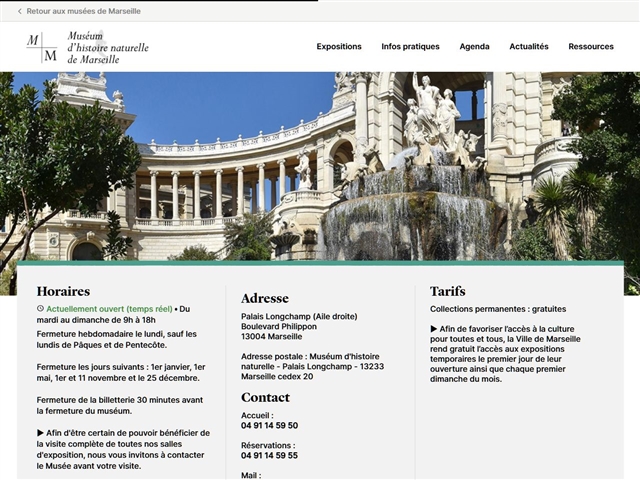This screenshot has height=480, width=640.
Task: Click the Palais Longchamp fountain banner image
Action: 320,166
